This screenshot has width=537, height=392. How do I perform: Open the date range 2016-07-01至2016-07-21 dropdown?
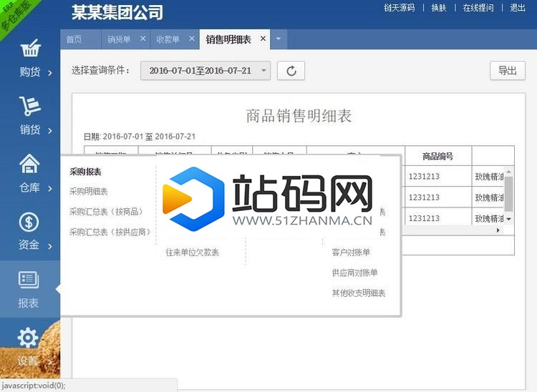click(x=205, y=71)
